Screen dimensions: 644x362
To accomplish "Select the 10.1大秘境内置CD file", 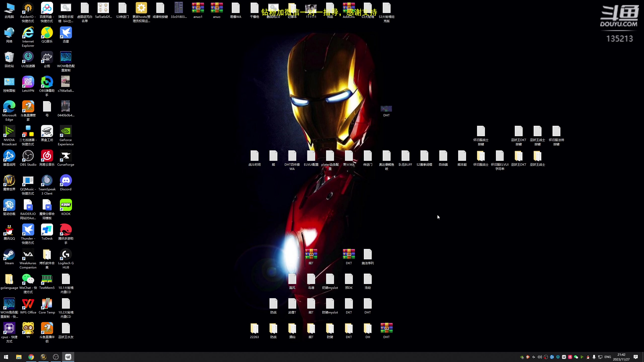I will point(66,283).
